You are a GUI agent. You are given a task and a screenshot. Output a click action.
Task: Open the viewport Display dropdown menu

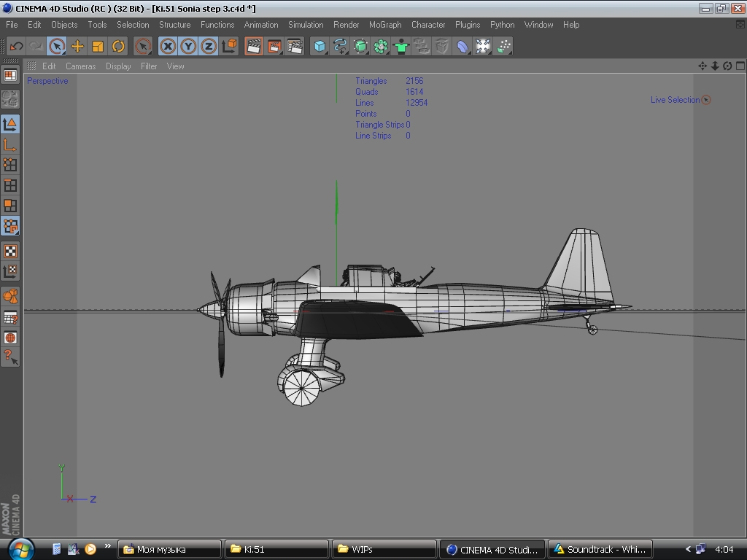[118, 66]
